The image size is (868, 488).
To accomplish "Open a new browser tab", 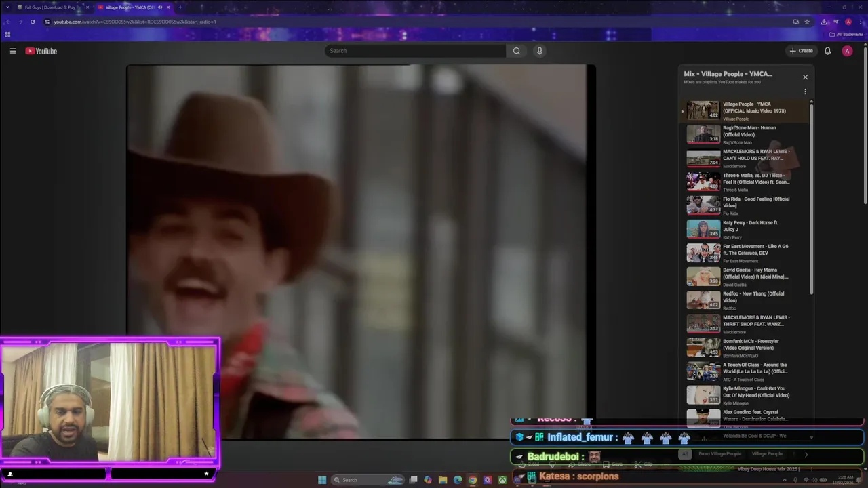I will [x=180, y=7].
